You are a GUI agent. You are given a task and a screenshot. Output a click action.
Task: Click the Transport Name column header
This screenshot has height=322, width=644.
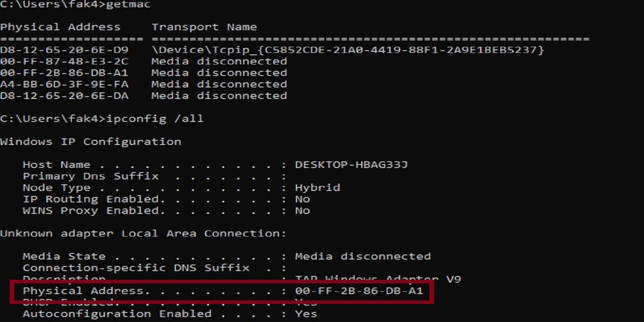click(204, 27)
